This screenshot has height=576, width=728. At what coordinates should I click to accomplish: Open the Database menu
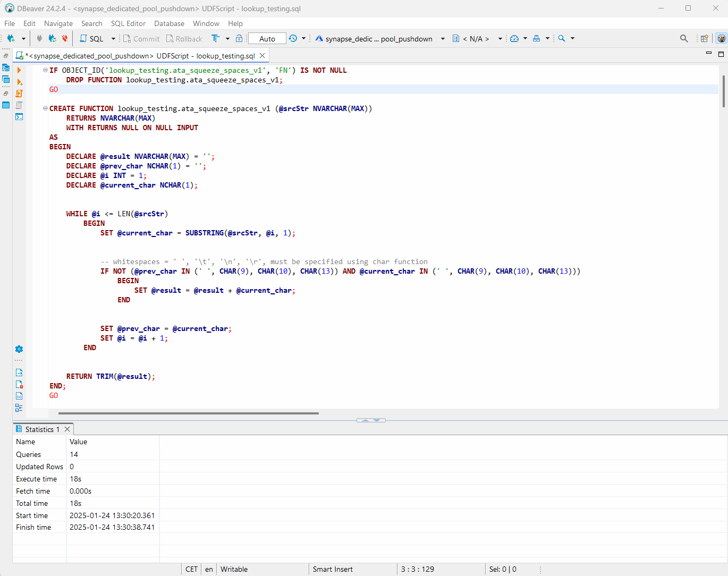[169, 23]
